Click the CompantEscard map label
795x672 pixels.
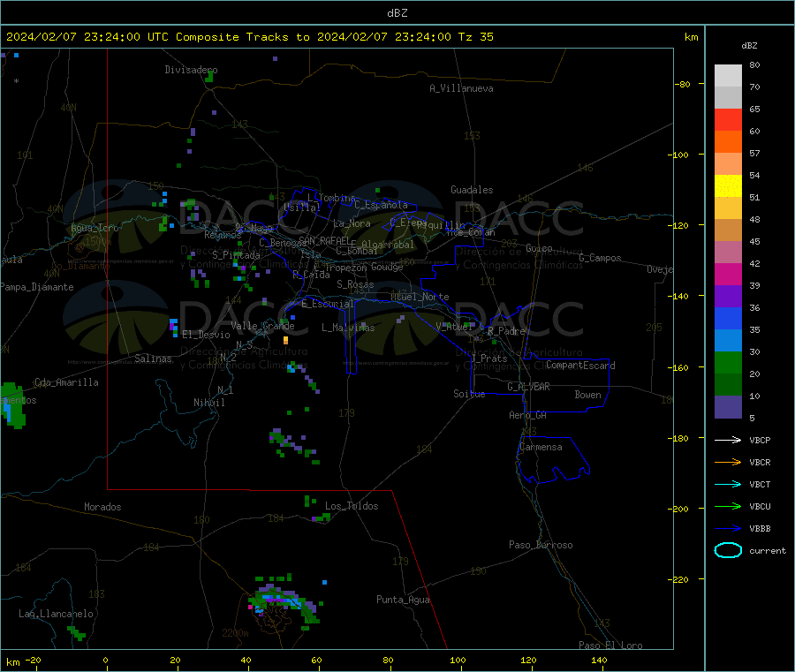(x=581, y=366)
